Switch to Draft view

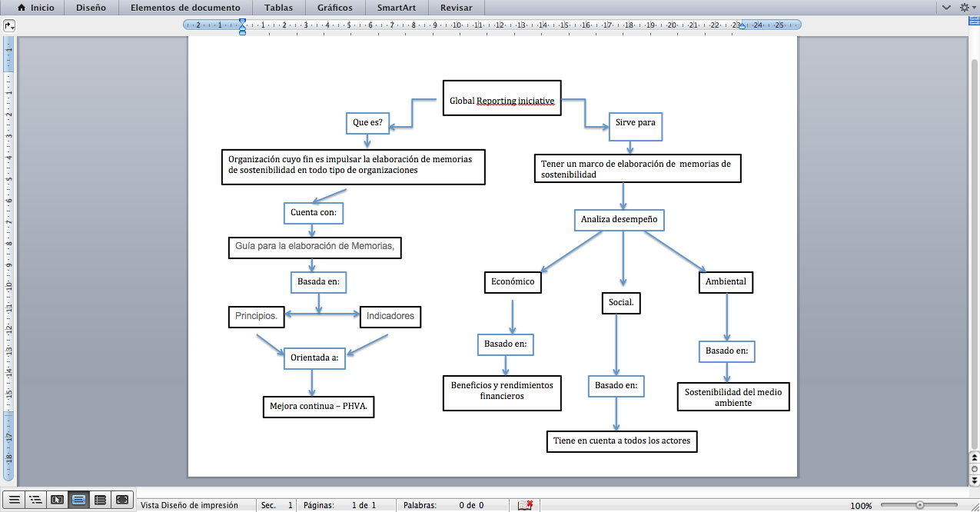[14, 500]
